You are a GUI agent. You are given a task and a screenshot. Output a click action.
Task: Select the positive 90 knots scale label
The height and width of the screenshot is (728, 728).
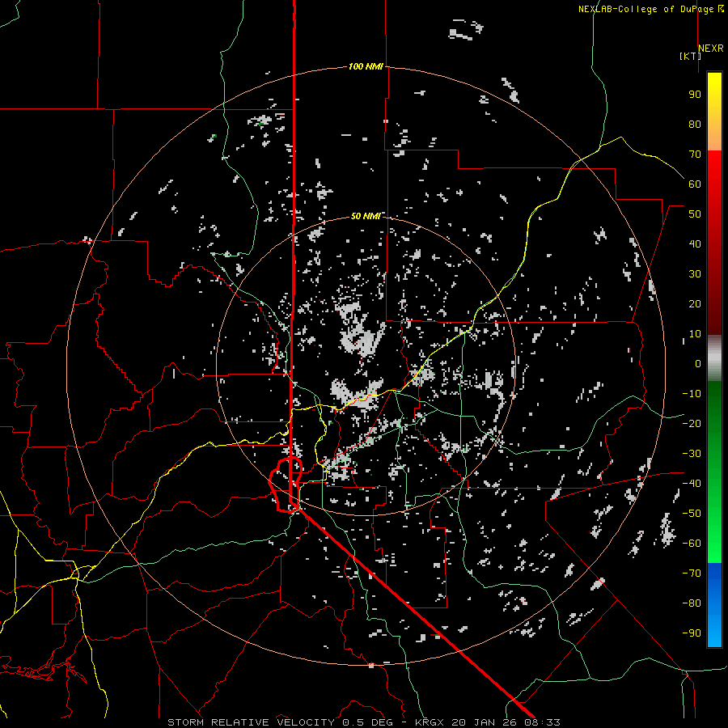coord(695,95)
